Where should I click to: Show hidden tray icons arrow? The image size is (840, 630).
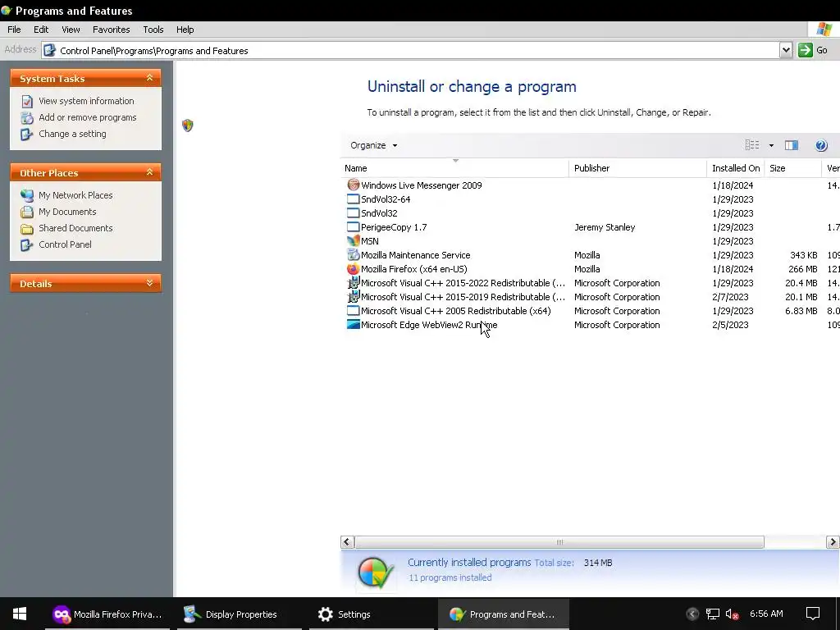point(692,614)
